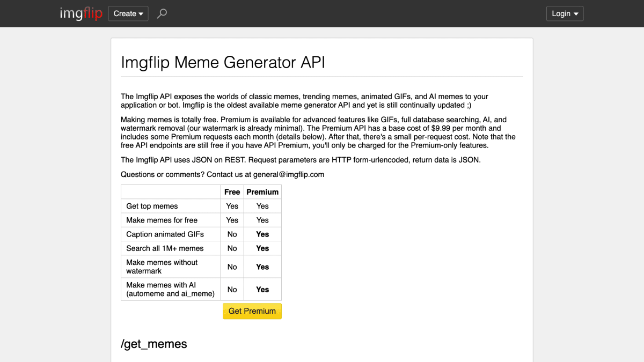Click the Premium column header
Viewport: 644px width, 362px height.
tap(262, 192)
